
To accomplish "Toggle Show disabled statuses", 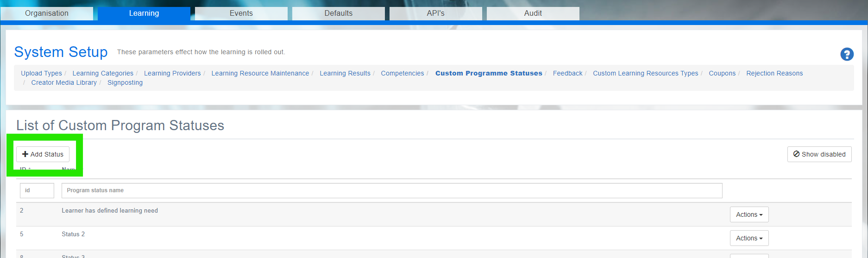I will (819, 154).
